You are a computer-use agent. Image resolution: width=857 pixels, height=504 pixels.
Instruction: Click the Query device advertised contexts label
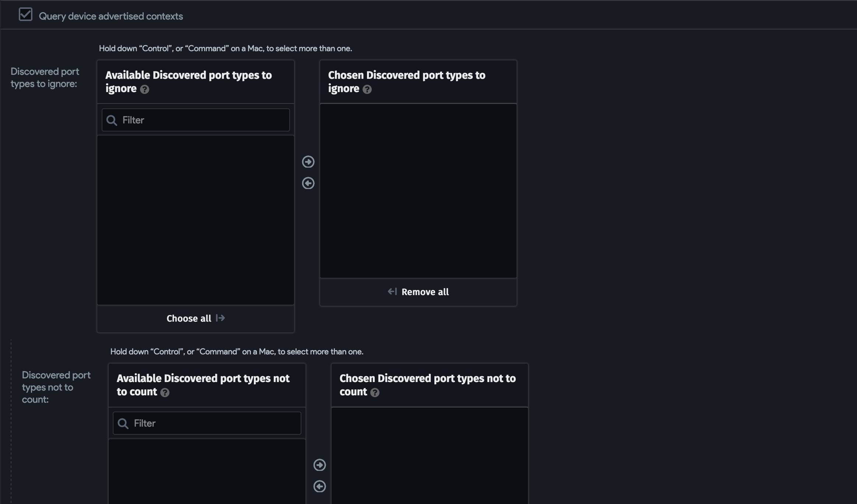pyautogui.click(x=111, y=16)
